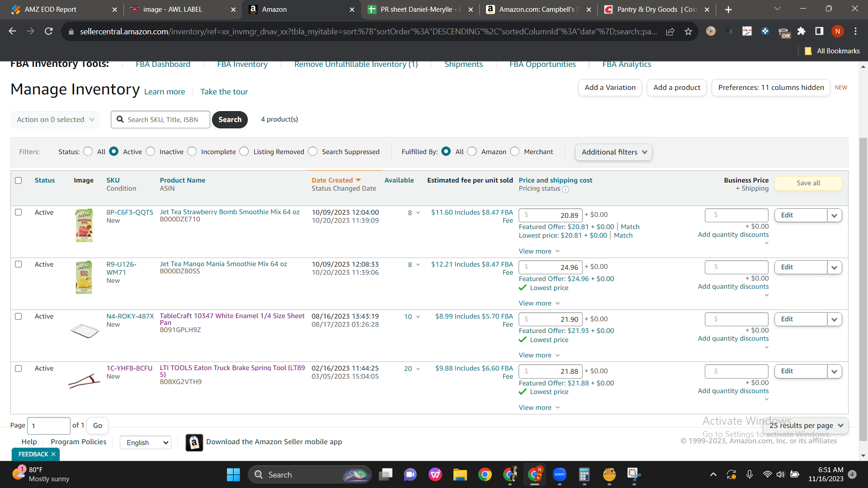This screenshot has height=488, width=868.
Task: Select the Listing Removed filter
Action: pyautogui.click(x=244, y=151)
